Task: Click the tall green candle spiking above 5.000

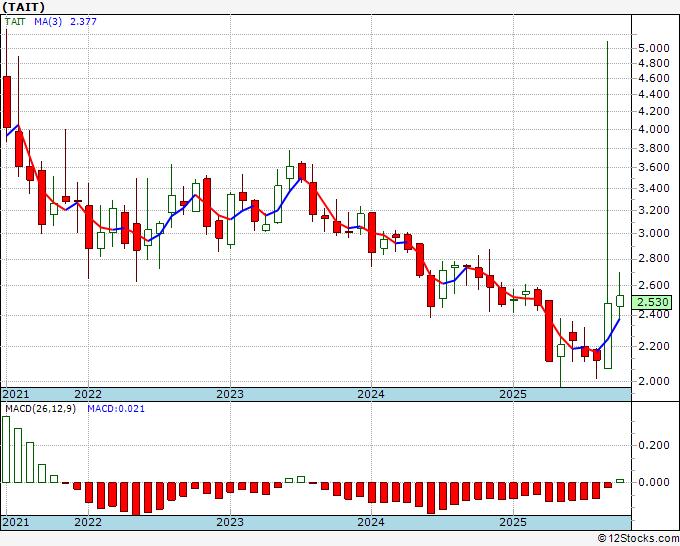Action: [x=608, y=336]
